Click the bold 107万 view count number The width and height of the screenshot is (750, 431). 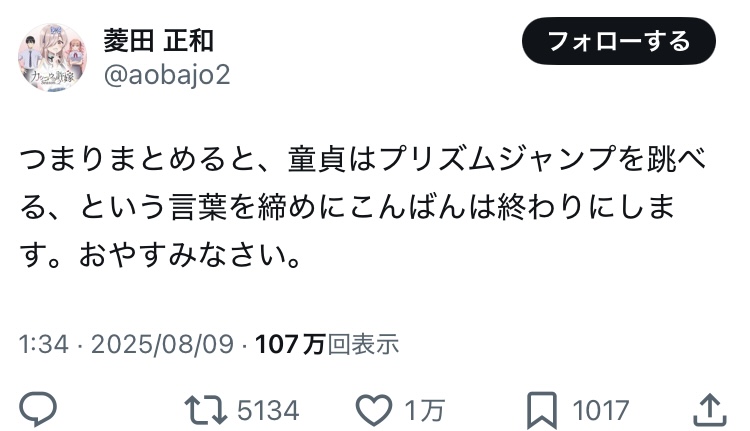pos(290,344)
